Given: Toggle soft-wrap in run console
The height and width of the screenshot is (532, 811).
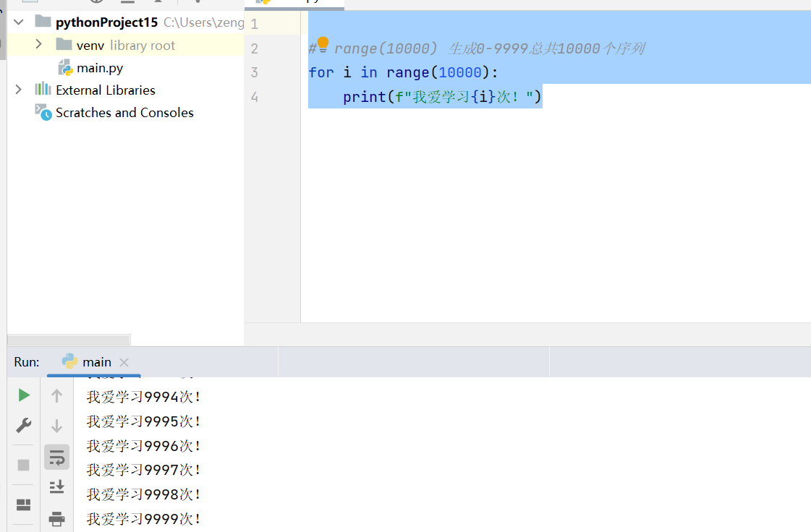Looking at the screenshot, I should click(57, 458).
